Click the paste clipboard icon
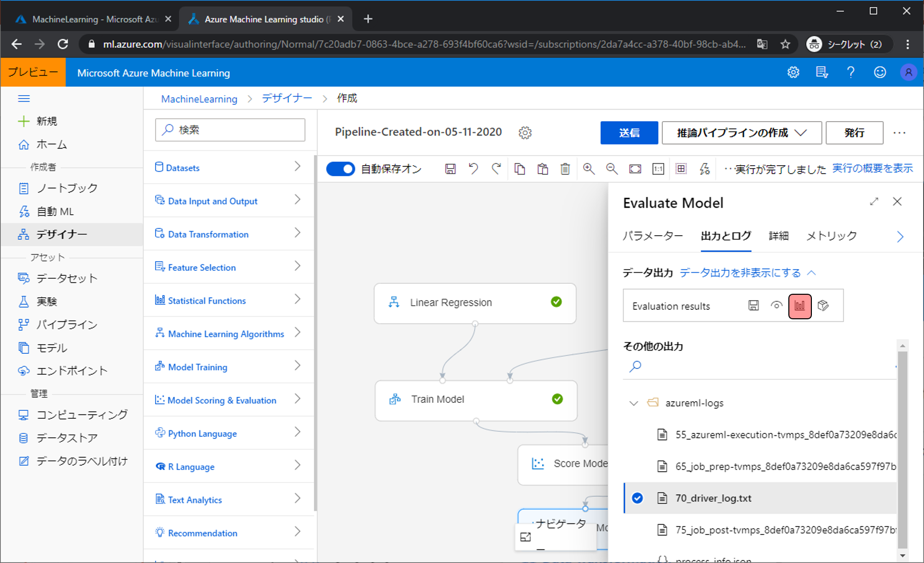 [x=543, y=169]
